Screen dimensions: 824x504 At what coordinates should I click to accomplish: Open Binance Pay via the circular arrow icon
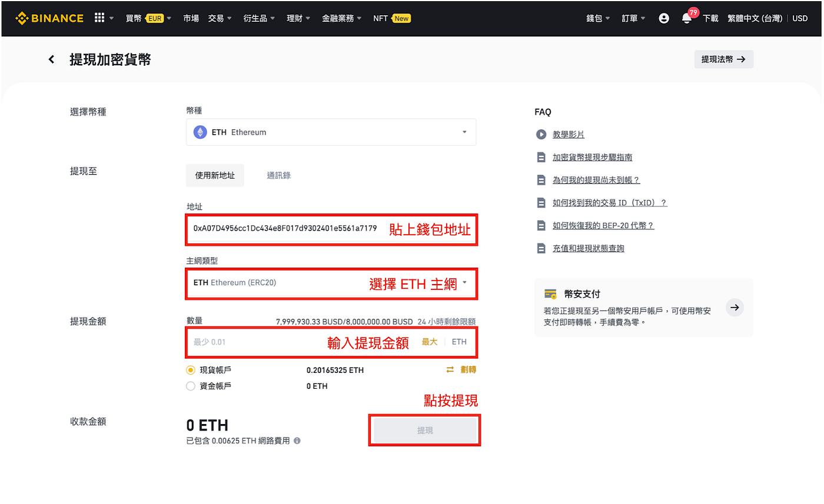735,307
